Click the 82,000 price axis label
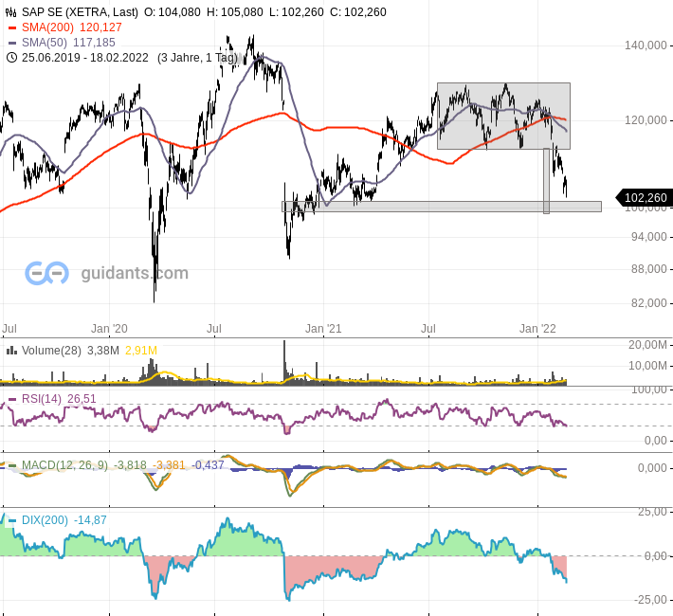The width and height of the screenshot is (673, 616). [x=649, y=303]
